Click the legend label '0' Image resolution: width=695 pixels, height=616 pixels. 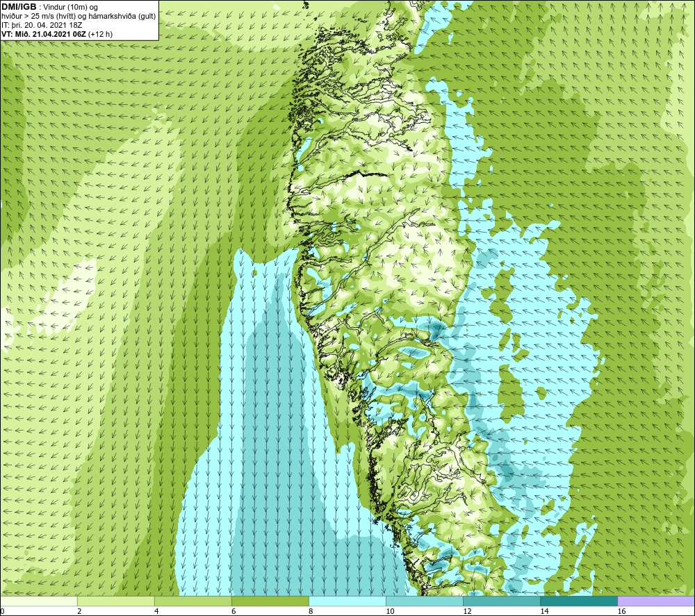click(x=2, y=611)
